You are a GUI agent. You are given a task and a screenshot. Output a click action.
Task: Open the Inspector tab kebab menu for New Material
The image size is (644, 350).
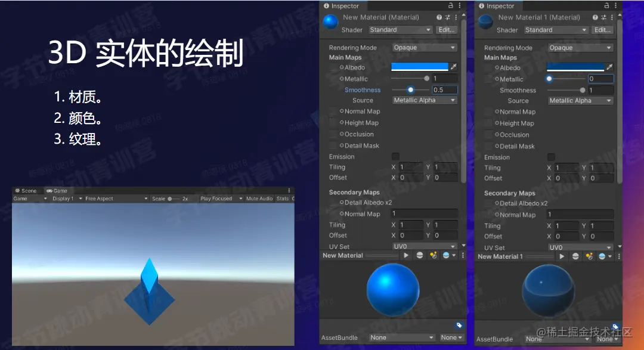(460, 5)
